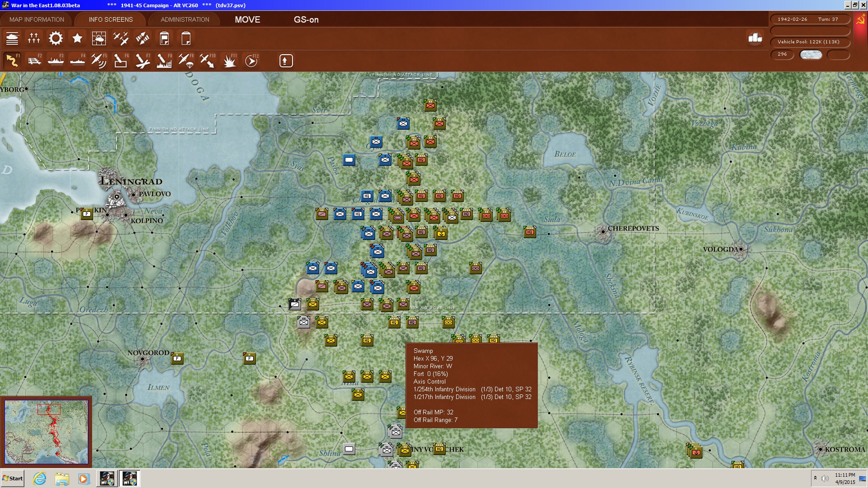
Task: Select the F2 rail move mode
Action: tap(34, 61)
